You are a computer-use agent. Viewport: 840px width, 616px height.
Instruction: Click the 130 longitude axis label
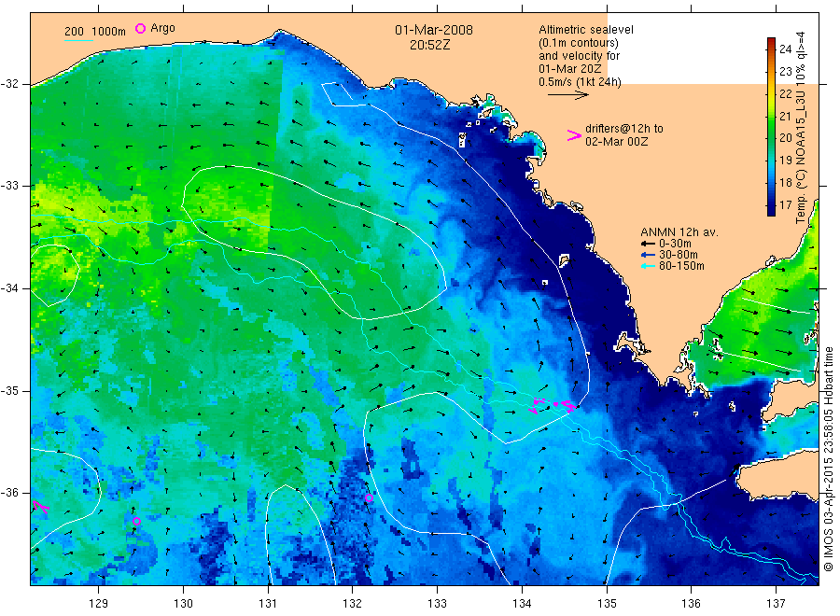pos(183,604)
